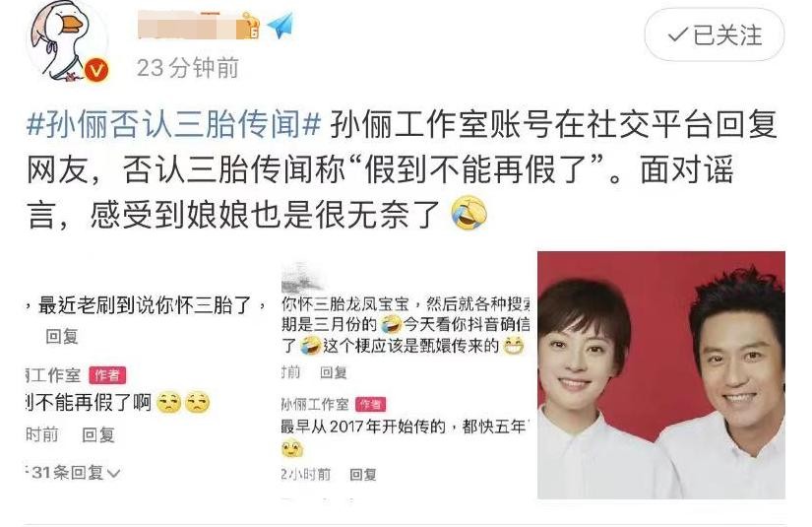Open the middle comment screenshot image
Screen dimensions: 812x527
point(403,375)
